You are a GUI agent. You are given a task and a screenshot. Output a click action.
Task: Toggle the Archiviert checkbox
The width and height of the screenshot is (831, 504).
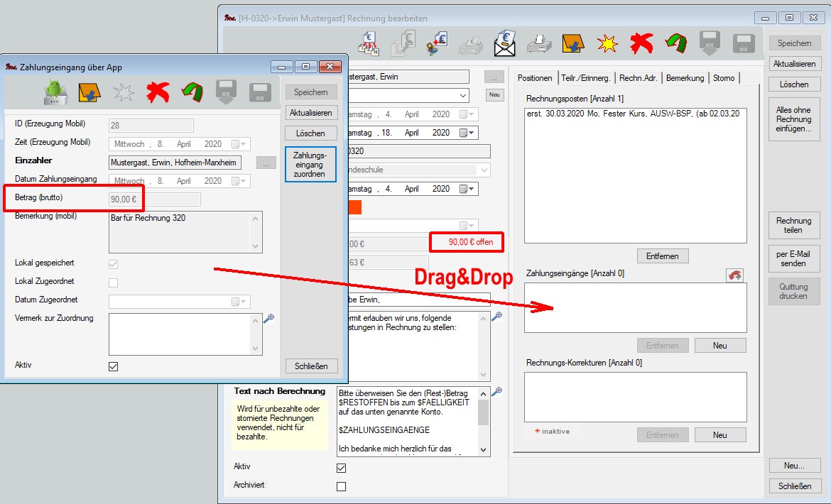tap(342, 486)
